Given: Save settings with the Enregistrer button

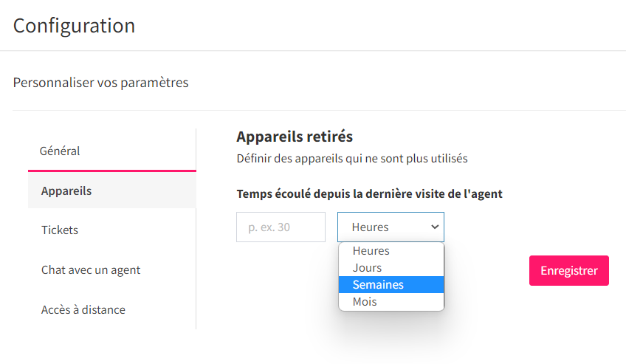Looking at the screenshot, I should point(569,271).
